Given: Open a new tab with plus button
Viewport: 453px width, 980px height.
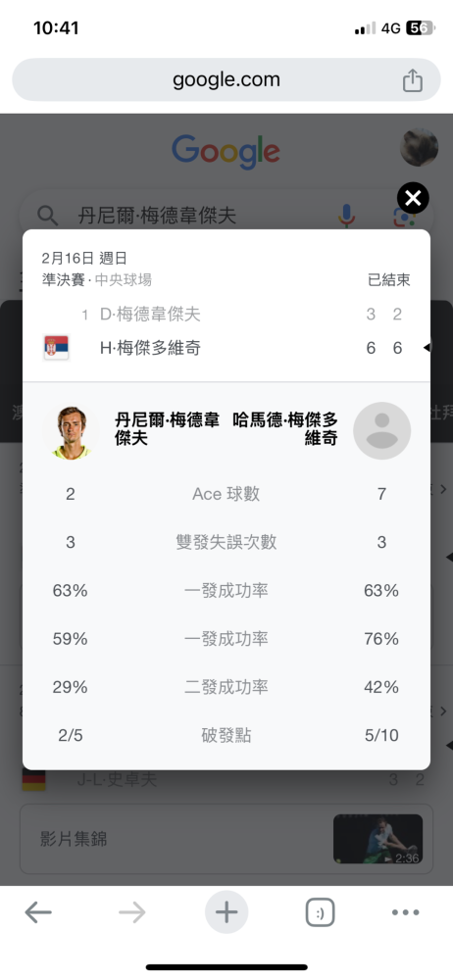Looking at the screenshot, I should coord(226,912).
